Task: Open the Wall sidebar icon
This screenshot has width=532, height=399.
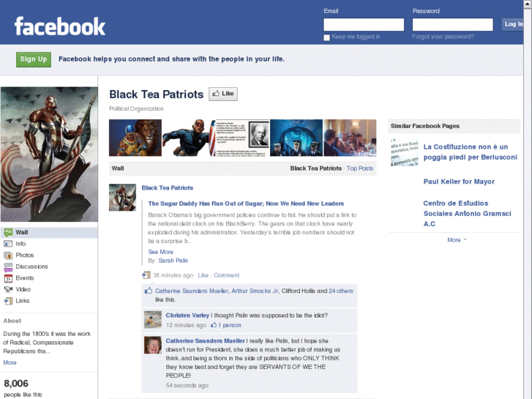Action: coord(8,232)
